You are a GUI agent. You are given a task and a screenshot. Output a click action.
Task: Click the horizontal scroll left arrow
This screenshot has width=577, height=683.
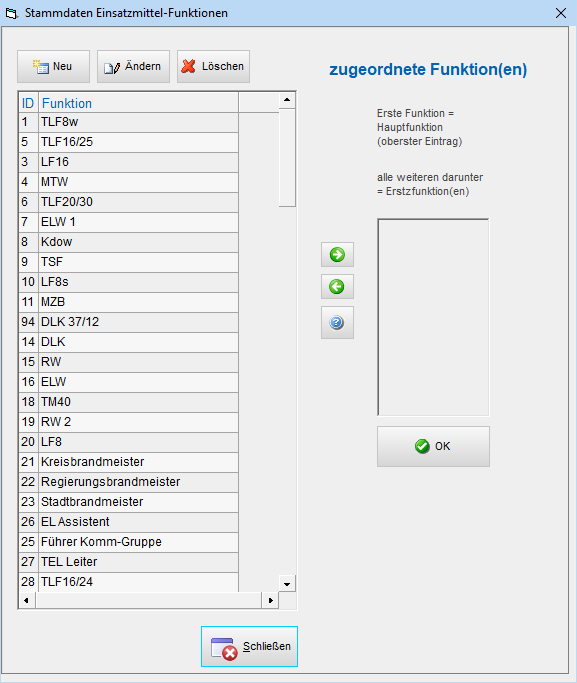(x=27, y=600)
